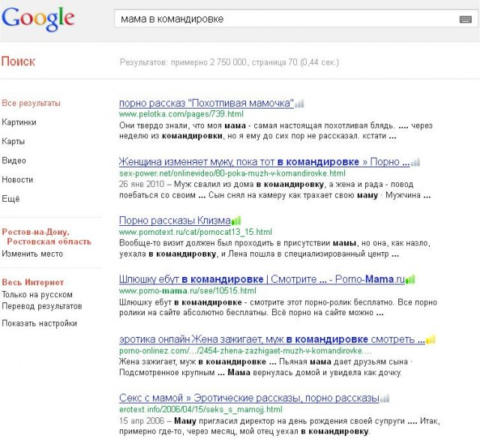The width and height of the screenshot is (480, 448).
Task: Click yellow rating bars beside porno-onlinez.com result
Action: [x=430, y=339]
